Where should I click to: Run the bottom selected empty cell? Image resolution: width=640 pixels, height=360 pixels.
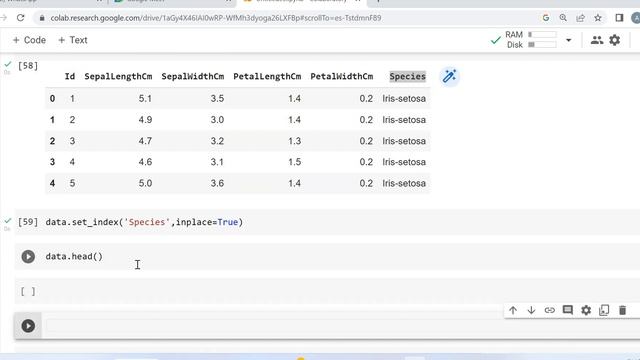tap(28, 326)
